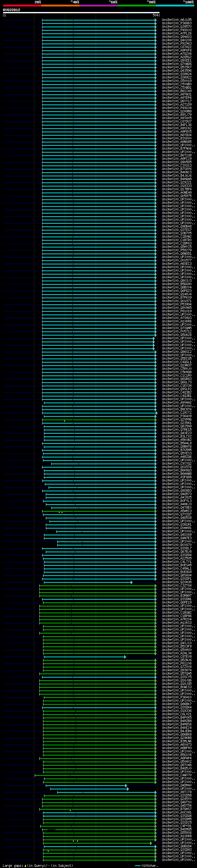
Task: Click label UniRef100_B4KEI4
Action: 177,728
